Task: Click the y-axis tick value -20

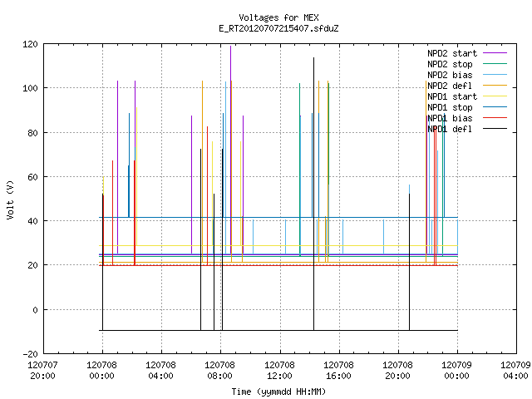Action: point(30,354)
